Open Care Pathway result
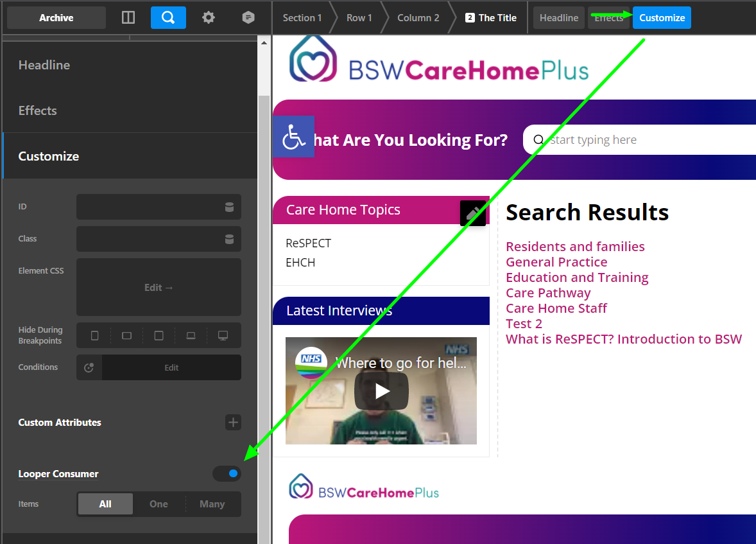 (548, 293)
